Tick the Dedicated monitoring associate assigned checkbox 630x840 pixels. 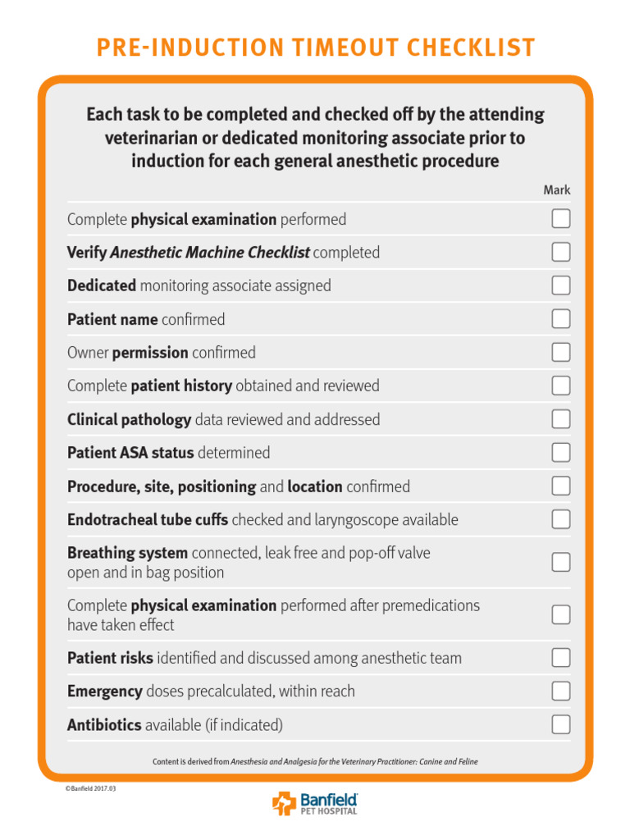561,285
